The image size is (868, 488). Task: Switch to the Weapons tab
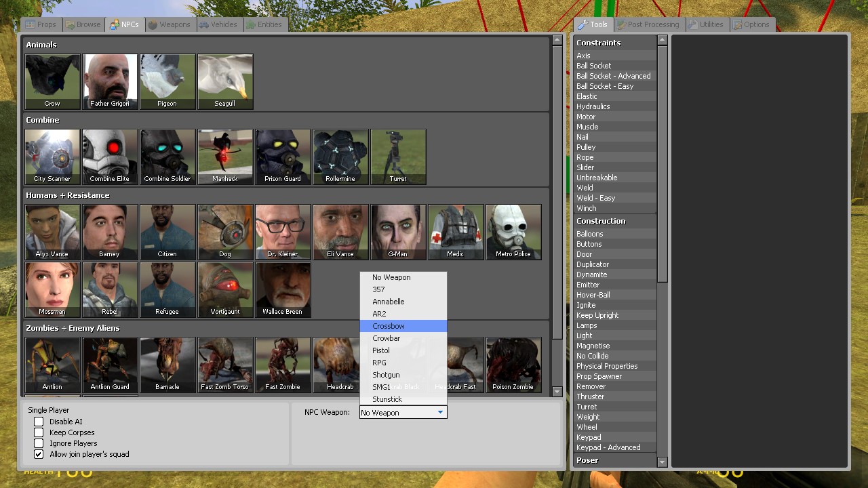170,24
